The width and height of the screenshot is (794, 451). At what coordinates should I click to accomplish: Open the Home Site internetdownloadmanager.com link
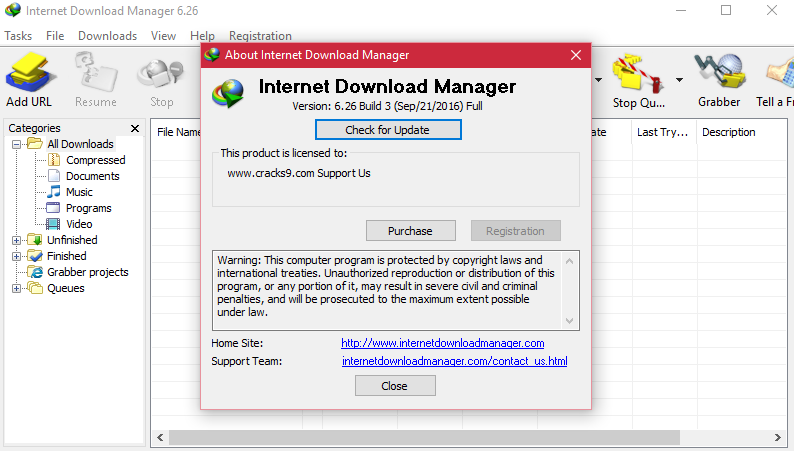pyautogui.click(x=443, y=343)
